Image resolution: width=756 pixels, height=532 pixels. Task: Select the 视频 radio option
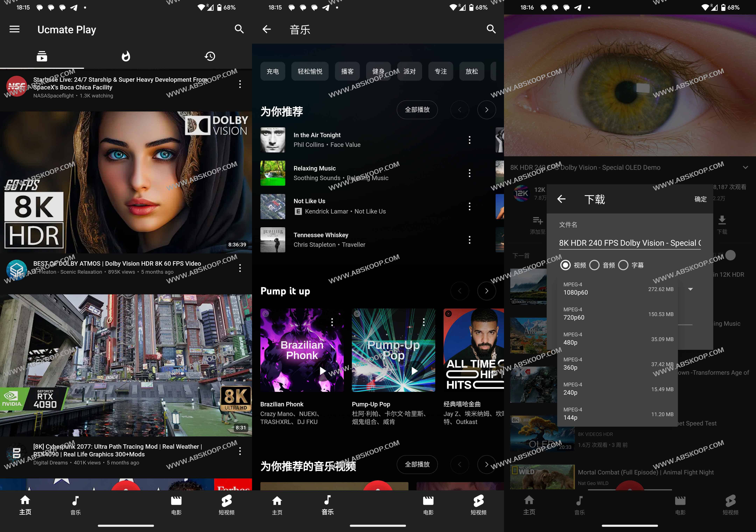coord(565,265)
